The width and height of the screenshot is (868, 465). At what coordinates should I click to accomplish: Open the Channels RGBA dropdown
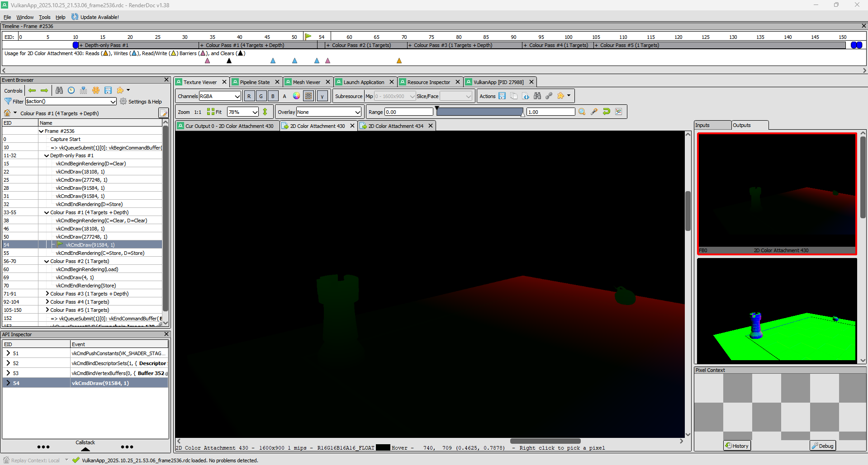coord(220,96)
